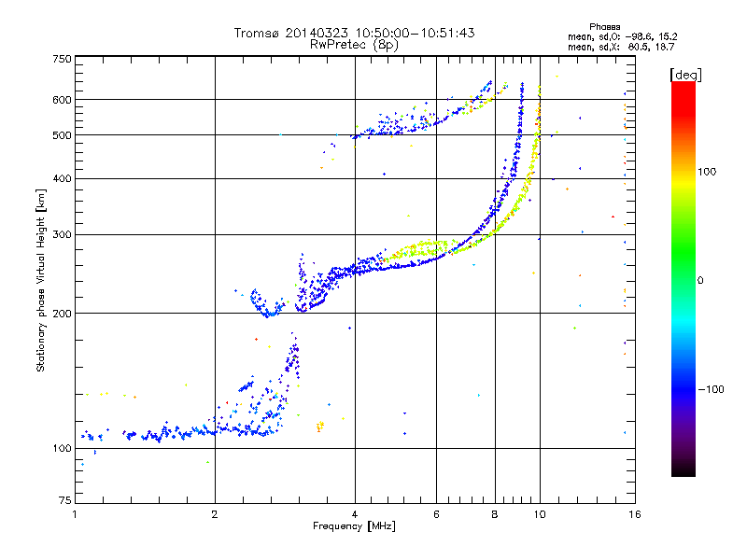Click the y-axis tick label '500'
Viewport: 747px width, 560px height.
[x=62, y=135]
